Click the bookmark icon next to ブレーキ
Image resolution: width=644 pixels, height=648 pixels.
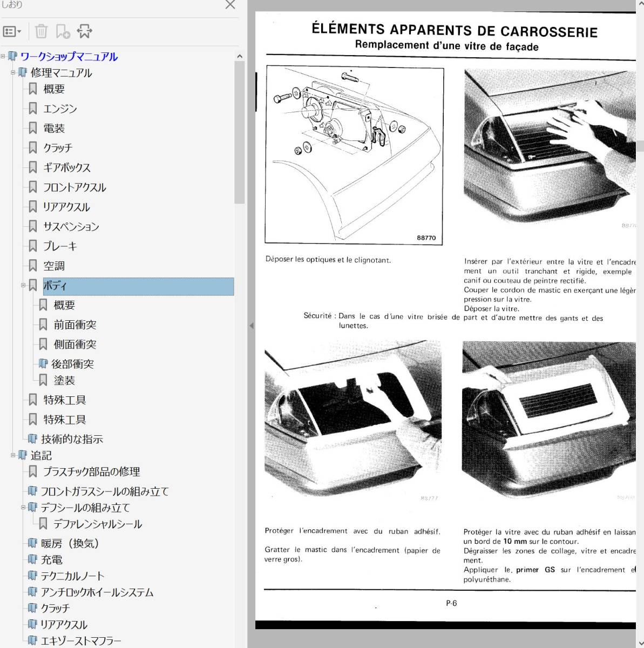(33, 246)
